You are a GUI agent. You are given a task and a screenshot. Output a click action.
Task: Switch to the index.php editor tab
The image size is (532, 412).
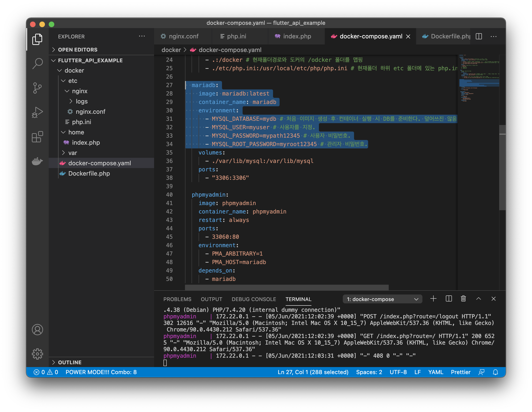(297, 36)
